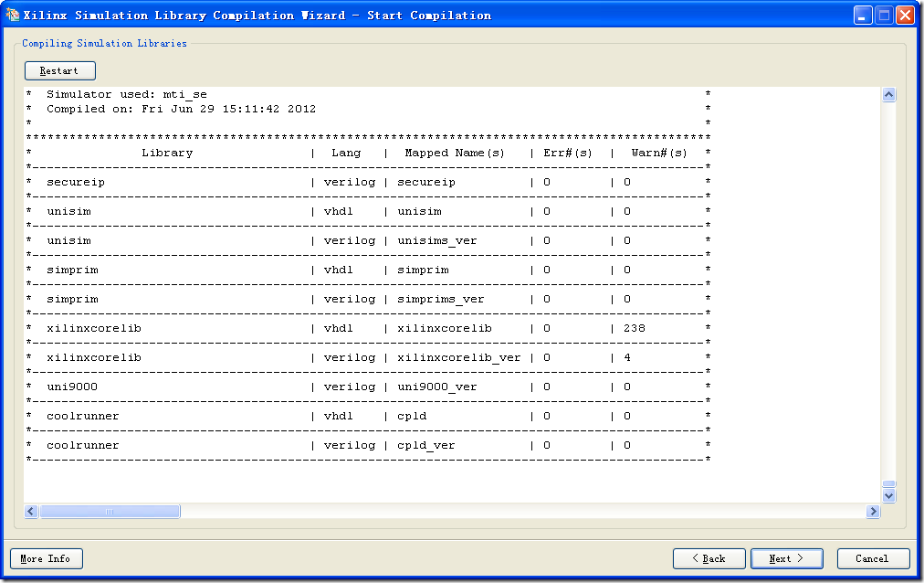This screenshot has height=583, width=924.
Task: Click the horizontal scrollbar thumb
Action: (x=110, y=512)
